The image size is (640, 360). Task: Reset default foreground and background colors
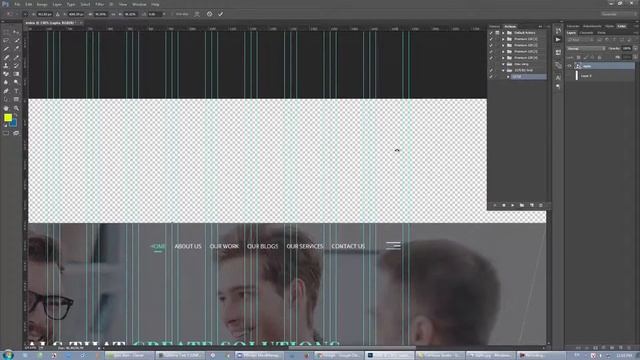coord(5,125)
